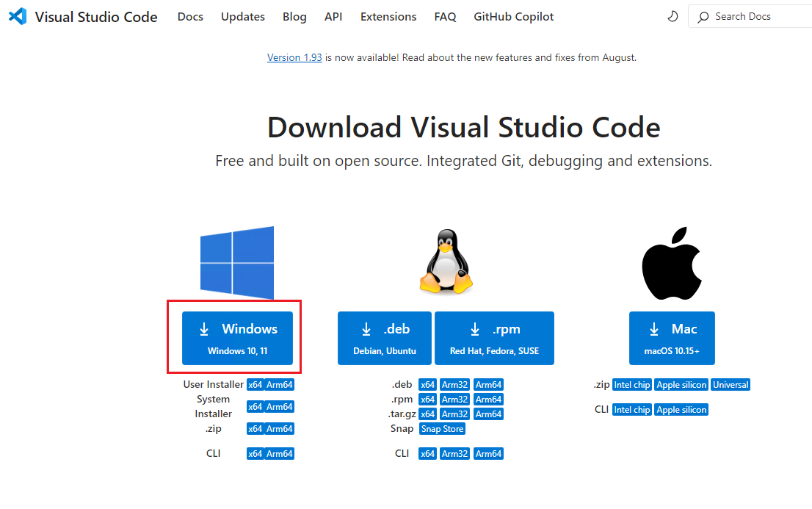The height and width of the screenshot is (509, 812).
Task: Download the Windows 10, 11 installer
Action: [237, 338]
